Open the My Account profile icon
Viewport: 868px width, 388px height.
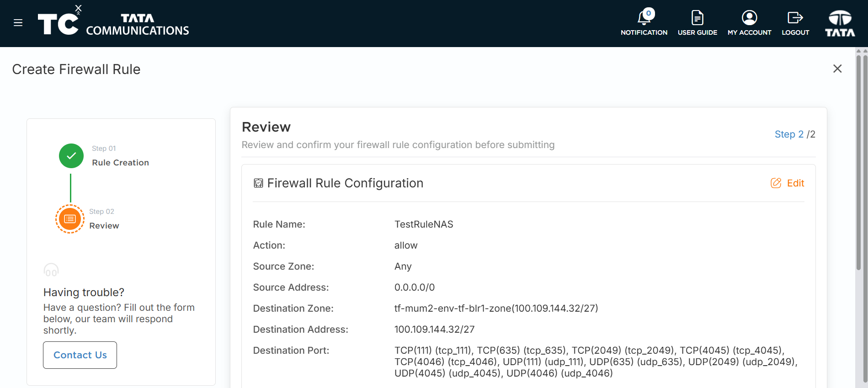click(749, 18)
